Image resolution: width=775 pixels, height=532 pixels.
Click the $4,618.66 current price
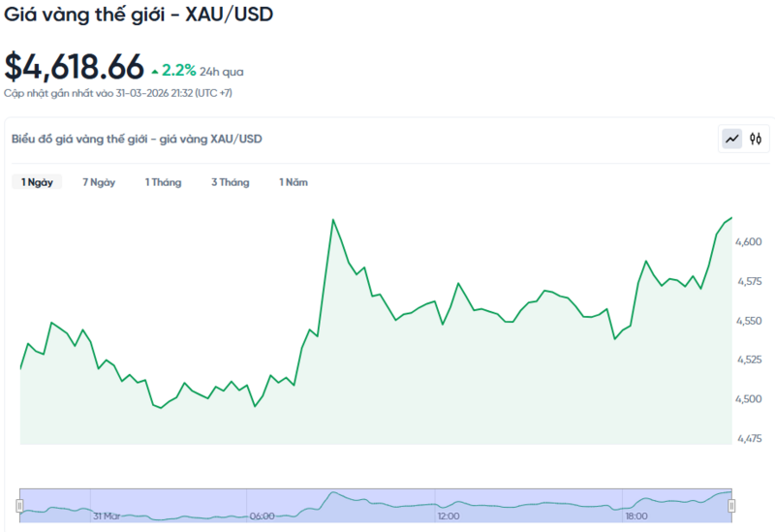tap(75, 67)
